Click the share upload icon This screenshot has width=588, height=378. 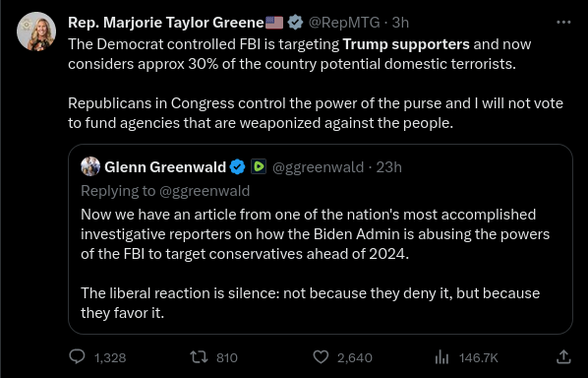(x=563, y=356)
